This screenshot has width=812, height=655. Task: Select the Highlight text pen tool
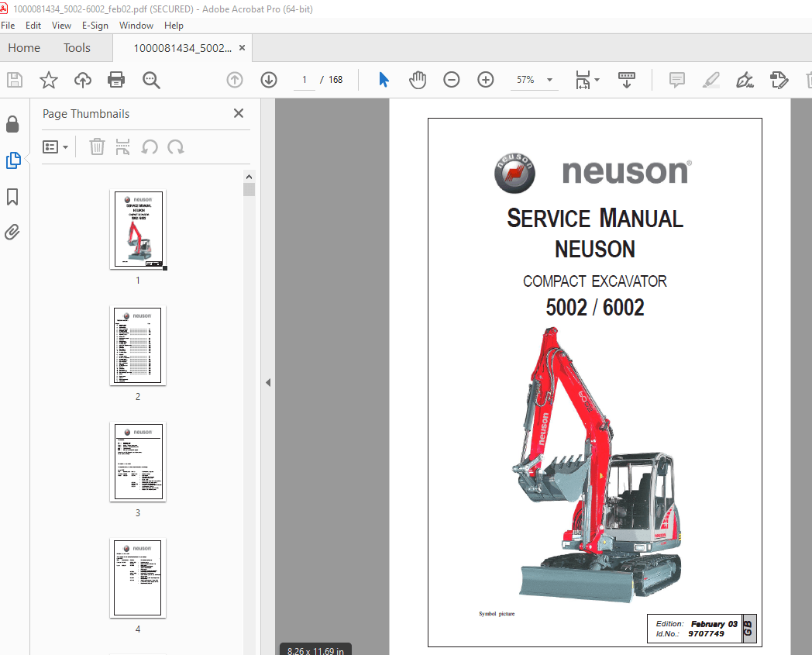[x=711, y=80]
